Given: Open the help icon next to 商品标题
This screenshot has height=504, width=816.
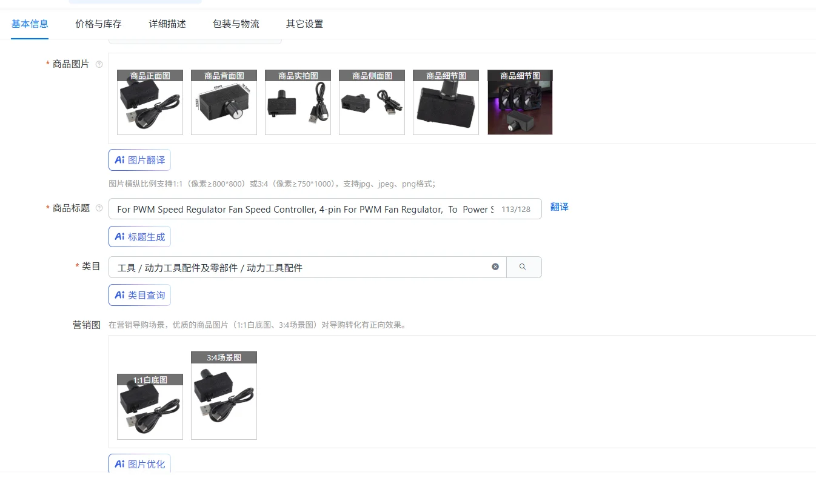Looking at the screenshot, I should (x=99, y=208).
